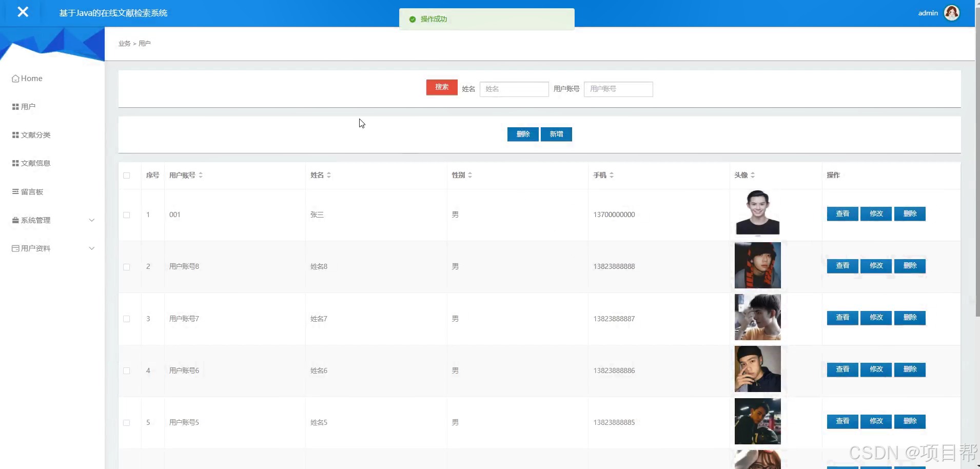Click 修改 for user 张三

coord(876,214)
